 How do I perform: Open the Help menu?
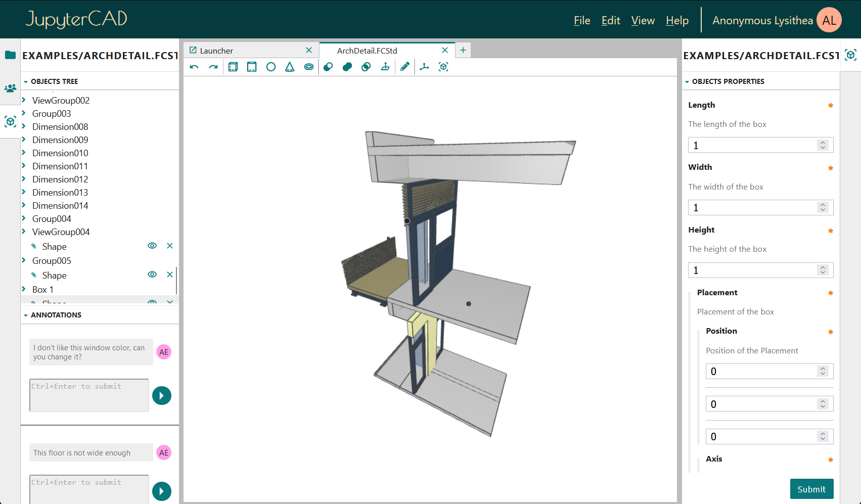[677, 20]
